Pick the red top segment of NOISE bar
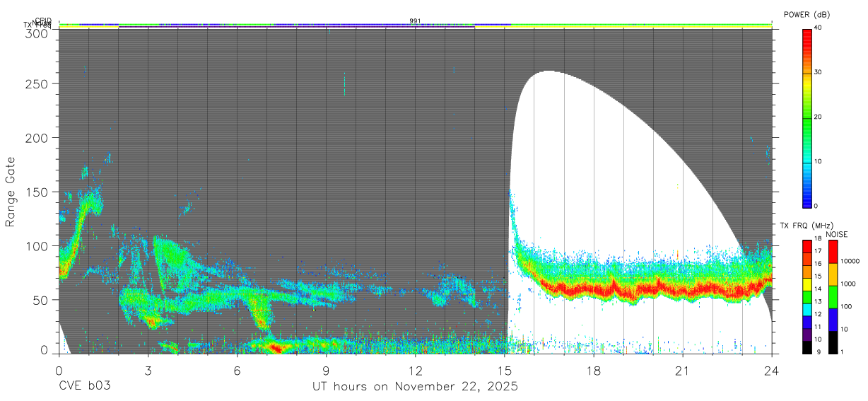 tap(833, 252)
